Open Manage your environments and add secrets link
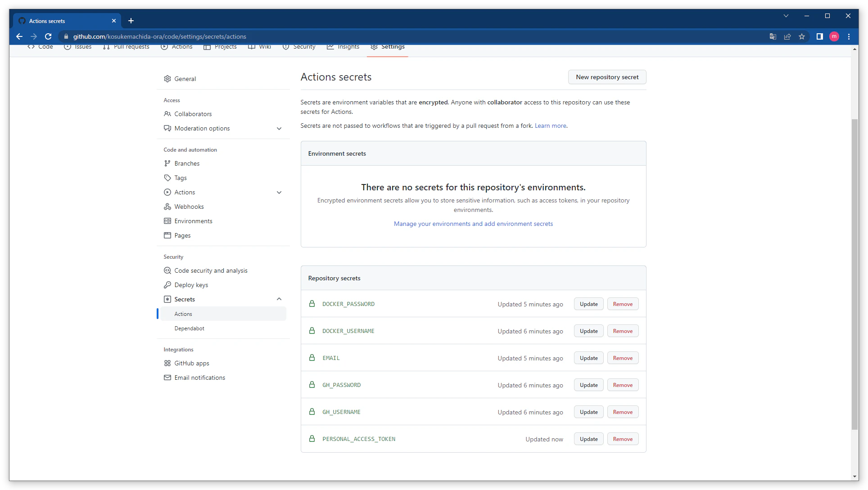 (473, 224)
